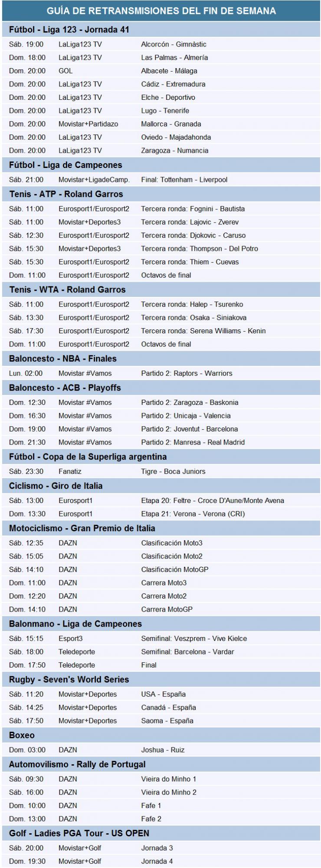This screenshot has height=868, width=321.
Task: Select the Golf - Ladies PGA Tour header
Action: pyautogui.click(x=79, y=834)
